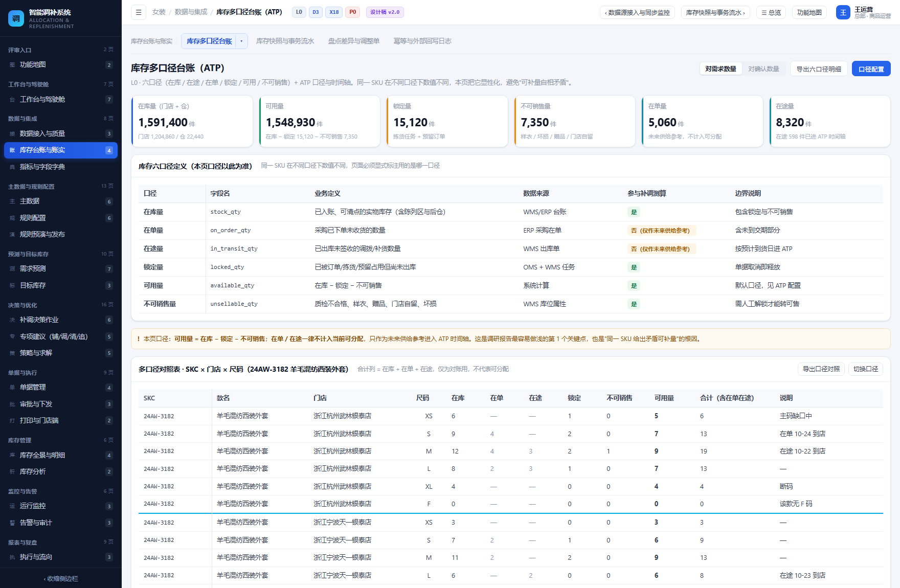Open dropdown arrow on 库存多口径台账 tab
This screenshot has width=900, height=588.
pyautogui.click(x=242, y=41)
